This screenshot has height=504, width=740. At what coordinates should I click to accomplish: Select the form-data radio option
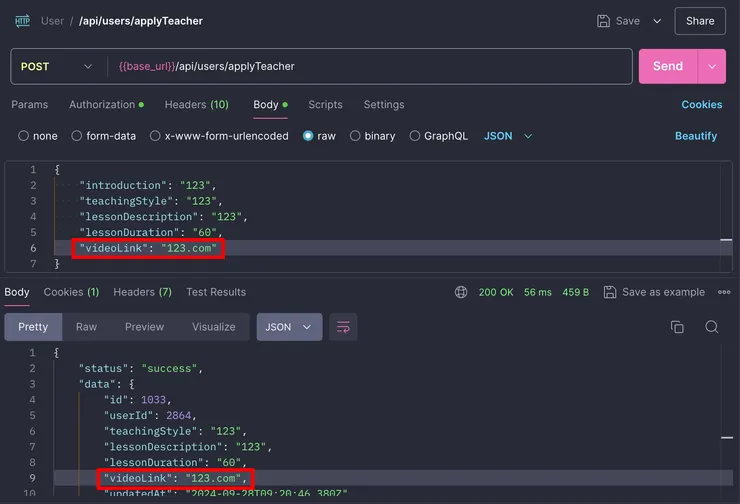point(78,136)
